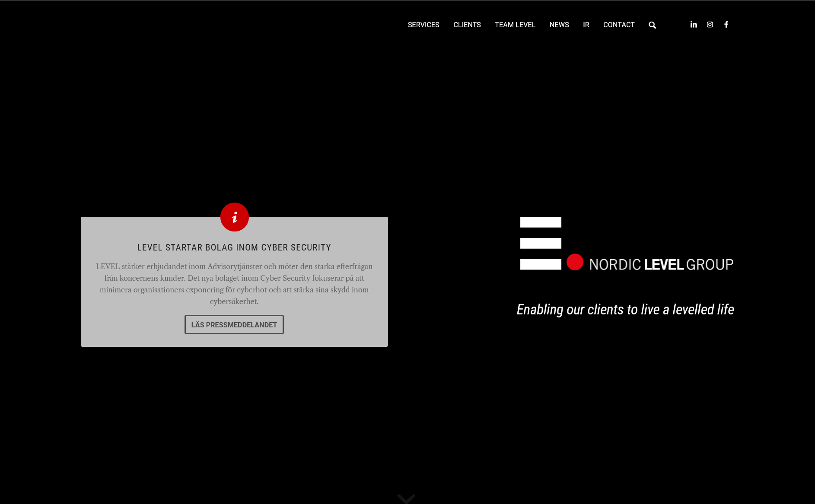The image size is (815, 504).
Task: Click the announcement paragraph text
Action: (234, 284)
